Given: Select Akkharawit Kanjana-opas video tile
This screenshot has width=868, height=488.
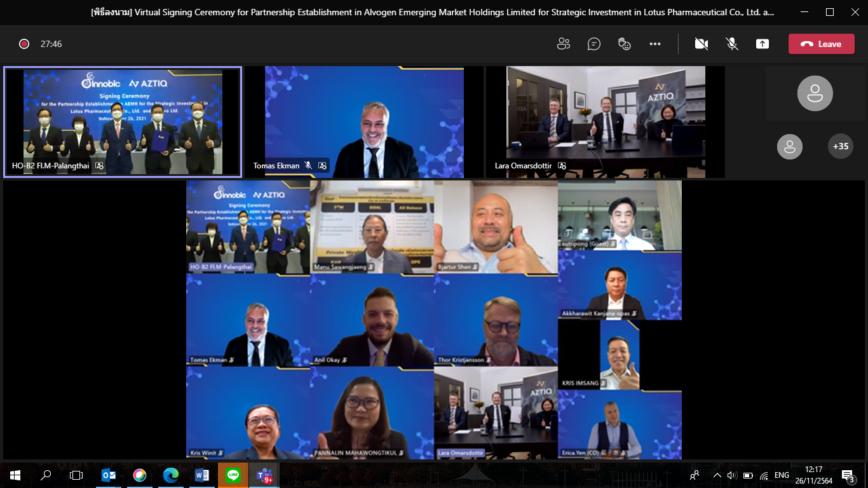Looking at the screenshot, I should 620,285.
